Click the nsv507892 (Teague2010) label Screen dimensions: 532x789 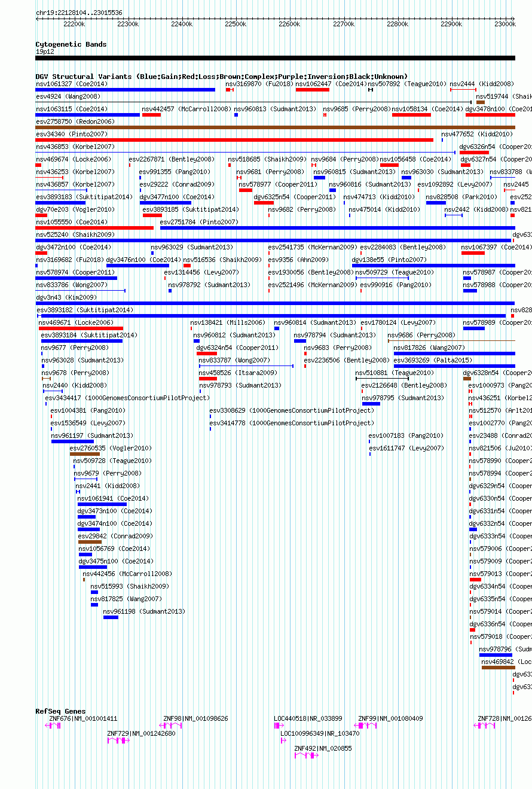(407, 84)
